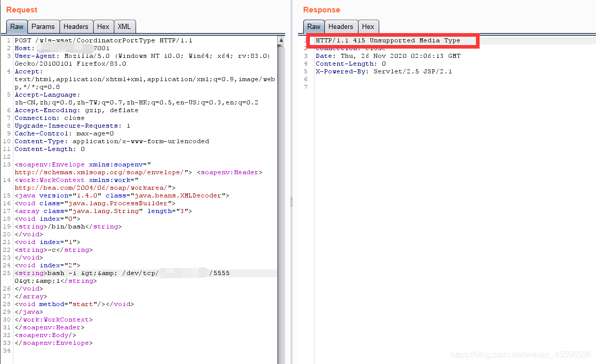Switch to the Response Hex tab

point(368,26)
